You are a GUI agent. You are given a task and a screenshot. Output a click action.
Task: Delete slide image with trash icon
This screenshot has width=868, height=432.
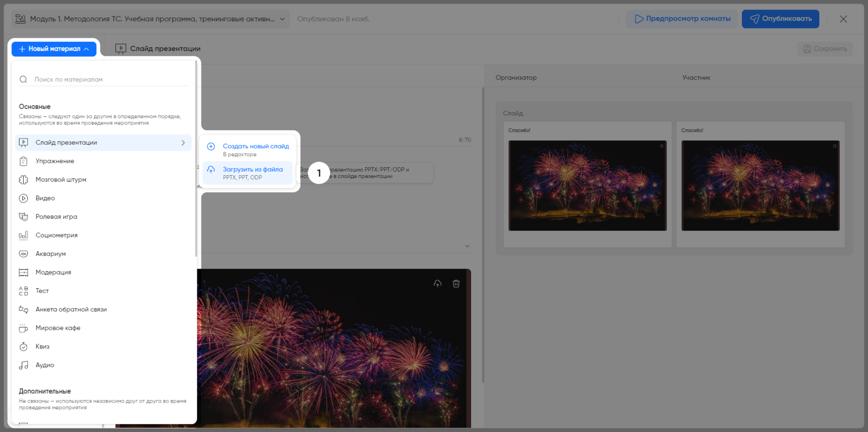pos(456,284)
